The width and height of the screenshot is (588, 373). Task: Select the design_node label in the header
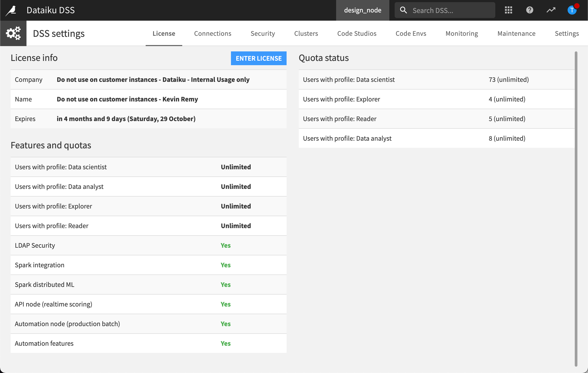(x=363, y=10)
